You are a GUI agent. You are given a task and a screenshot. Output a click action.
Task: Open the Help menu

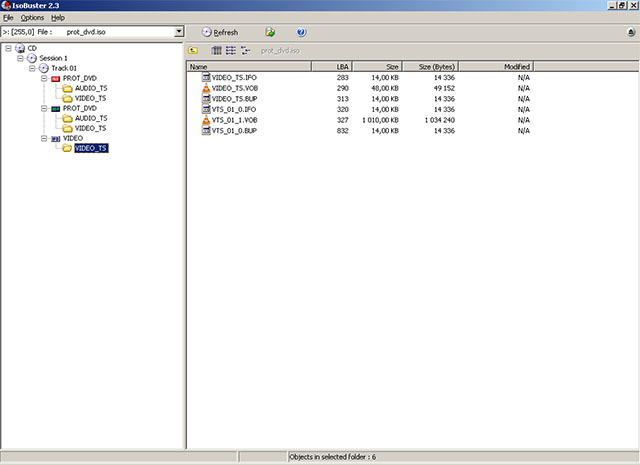tap(58, 18)
